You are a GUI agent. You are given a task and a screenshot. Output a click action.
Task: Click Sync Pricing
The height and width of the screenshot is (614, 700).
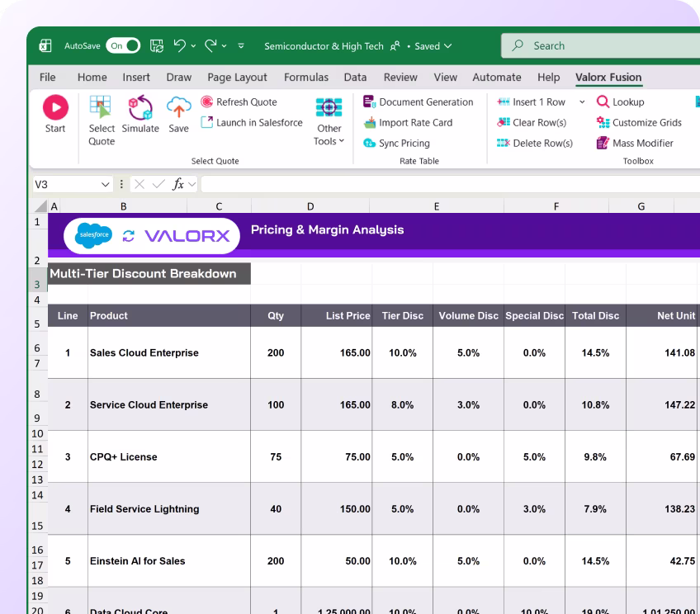[396, 143]
